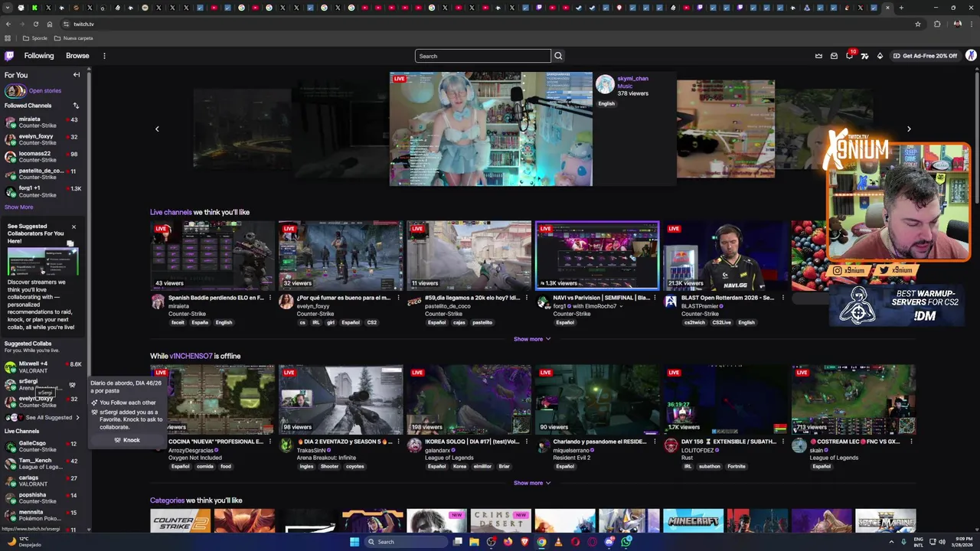The height and width of the screenshot is (551, 980).
Task: Click the Knock button in the popup
Action: [x=127, y=440]
